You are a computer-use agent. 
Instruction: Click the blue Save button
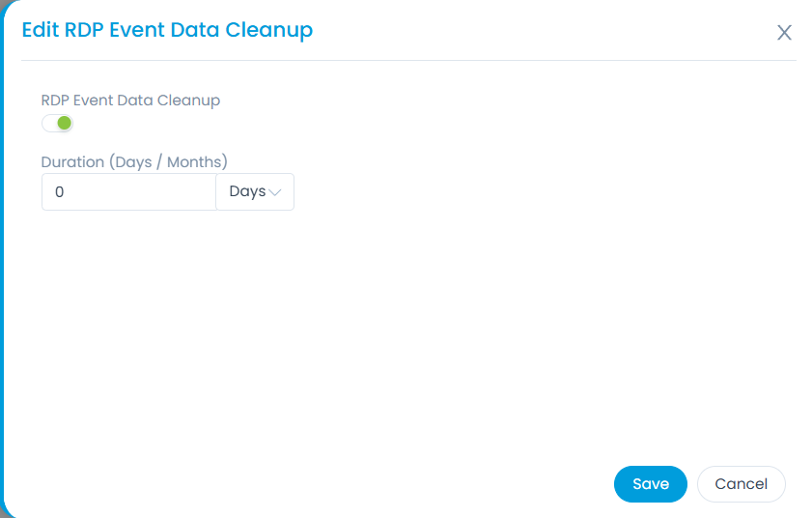click(x=650, y=484)
